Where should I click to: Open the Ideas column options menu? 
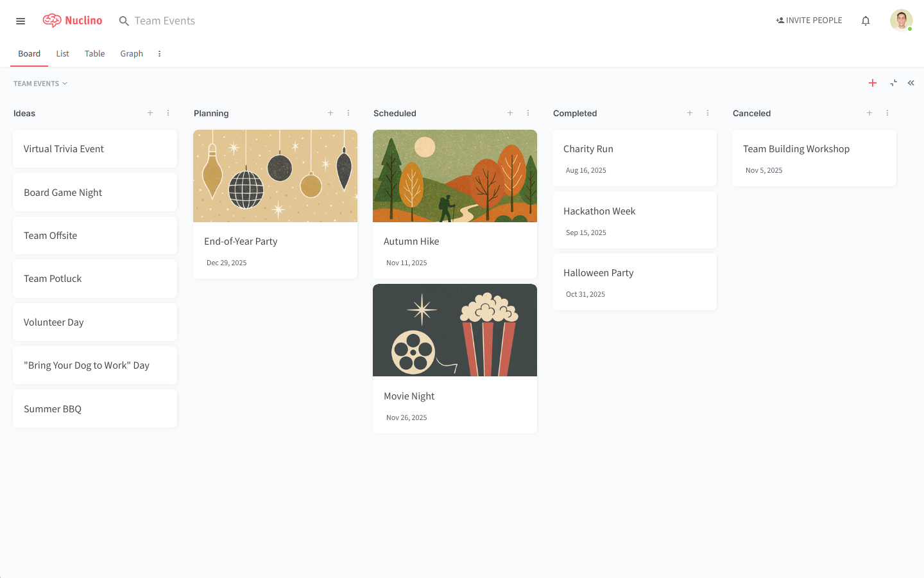[x=168, y=112]
